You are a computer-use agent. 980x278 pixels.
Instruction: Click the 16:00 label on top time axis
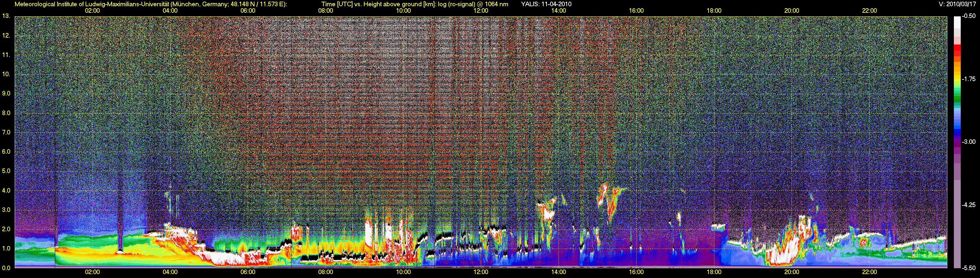click(636, 11)
